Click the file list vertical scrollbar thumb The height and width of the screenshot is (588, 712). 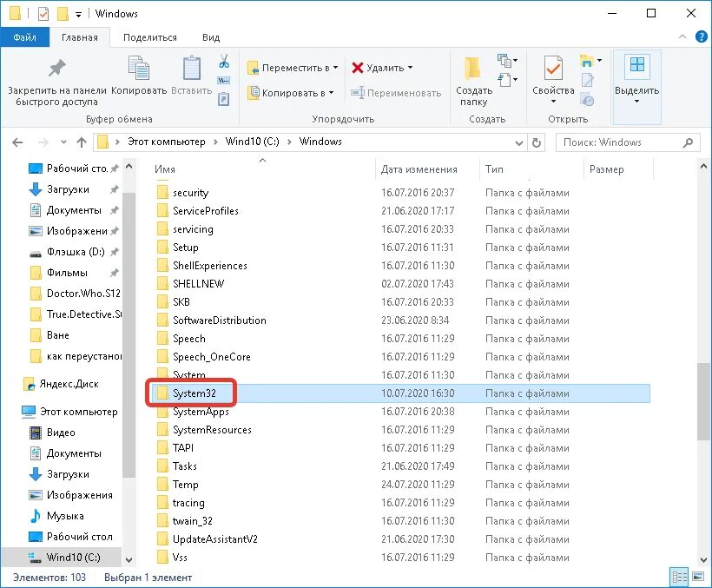[703, 401]
